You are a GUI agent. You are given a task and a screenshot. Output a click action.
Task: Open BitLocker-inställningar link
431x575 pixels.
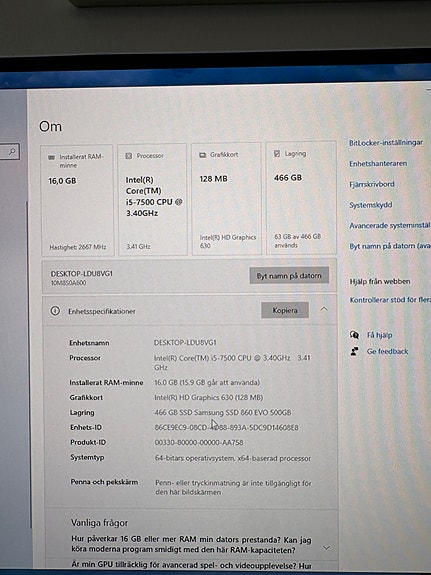(386, 143)
